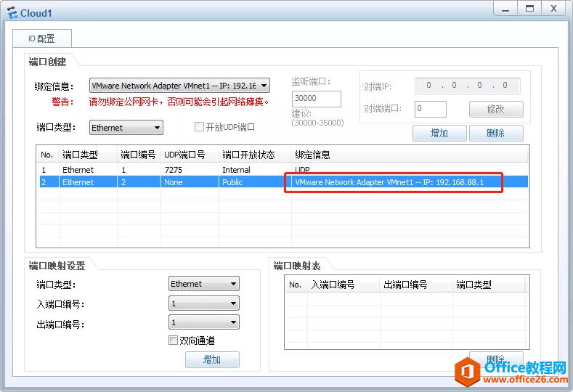Click the UDP端口号 column header
573x392 pixels.
coord(190,155)
